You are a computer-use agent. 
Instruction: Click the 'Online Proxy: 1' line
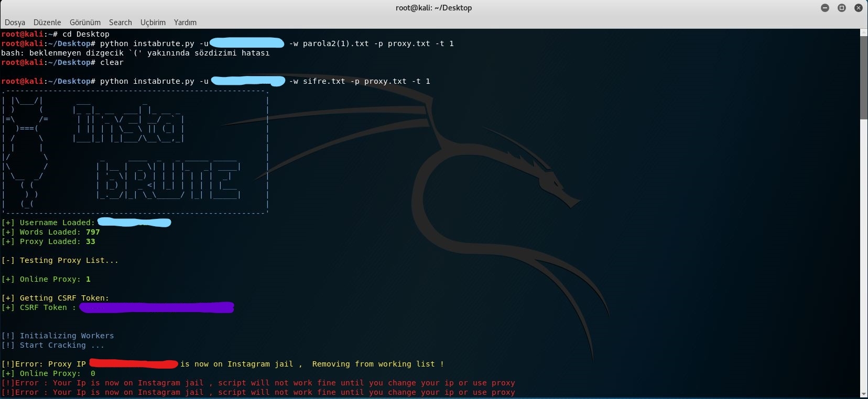pos(46,279)
